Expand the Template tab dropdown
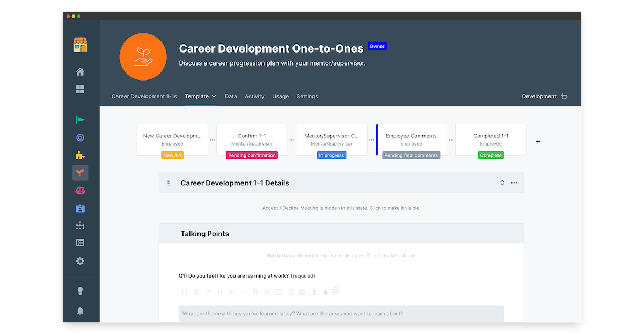 pyautogui.click(x=214, y=97)
